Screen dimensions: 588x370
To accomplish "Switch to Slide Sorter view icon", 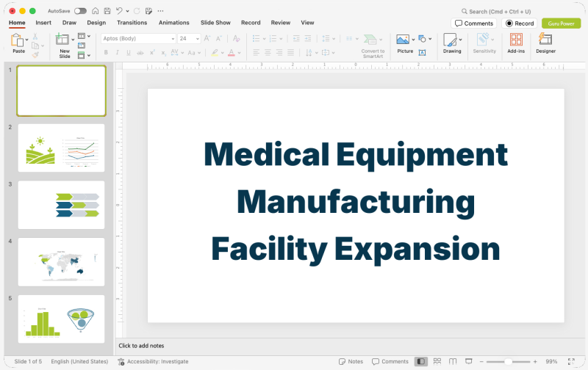I will [x=437, y=361].
